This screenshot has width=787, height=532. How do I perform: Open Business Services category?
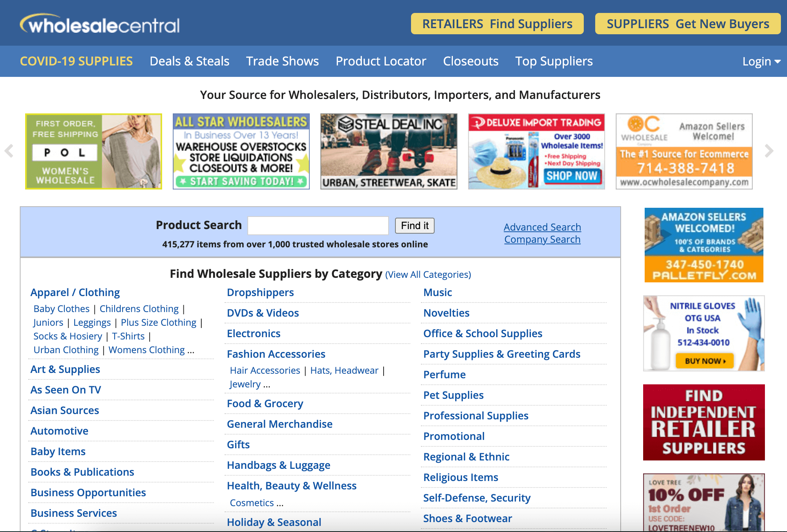pyautogui.click(x=74, y=513)
